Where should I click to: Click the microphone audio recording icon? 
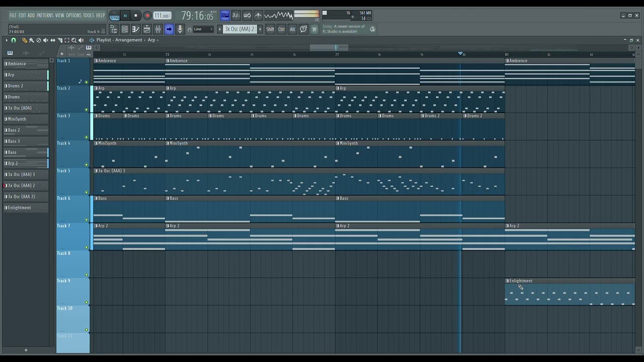click(x=180, y=29)
